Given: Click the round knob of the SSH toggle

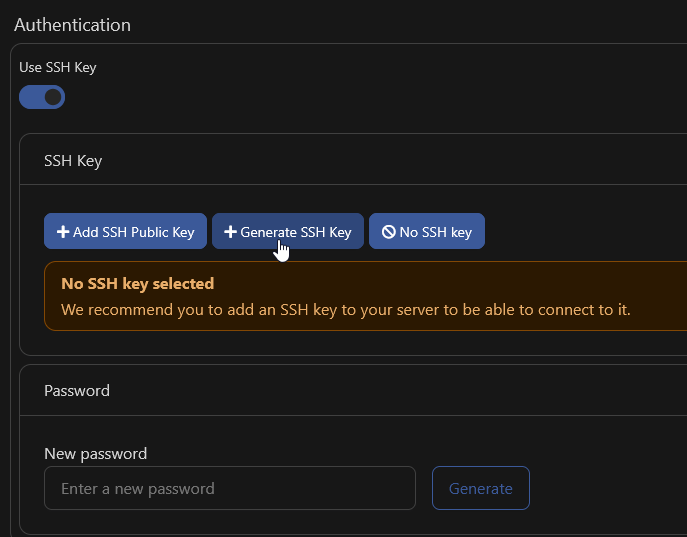Looking at the screenshot, I should 53,97.
